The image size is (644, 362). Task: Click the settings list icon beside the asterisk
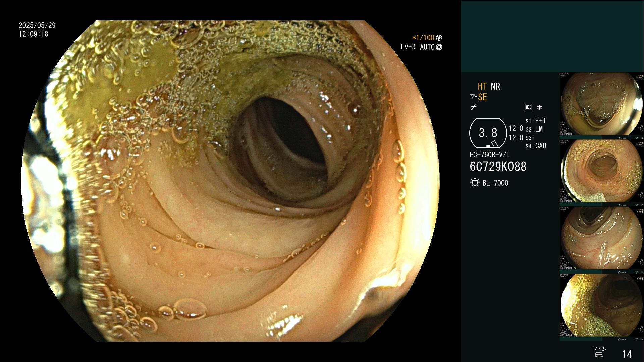[x=528, y=107]
